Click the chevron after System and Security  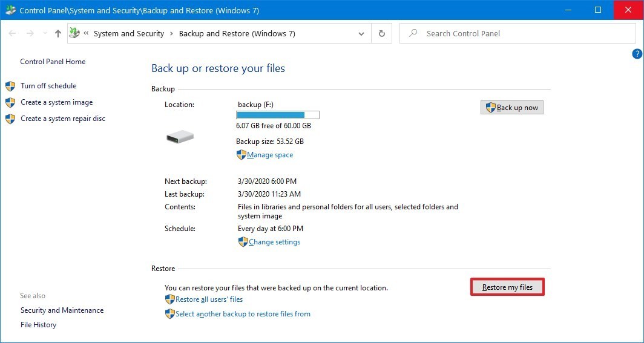(172, 34)
